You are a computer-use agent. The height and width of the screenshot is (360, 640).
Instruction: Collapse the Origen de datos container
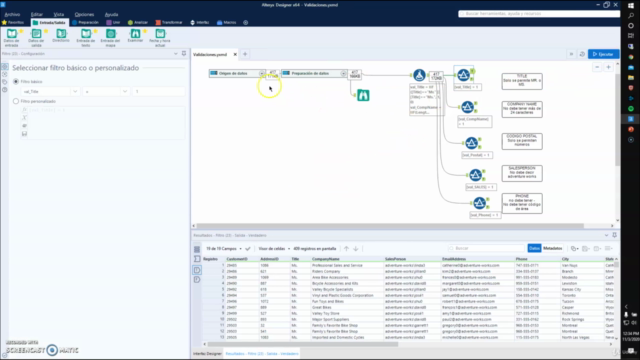[262, 73]
